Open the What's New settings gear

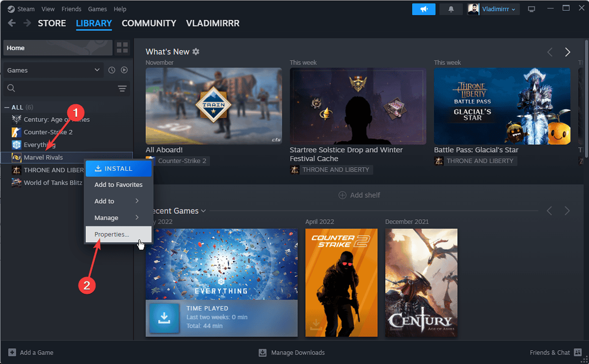pos(196,52)
